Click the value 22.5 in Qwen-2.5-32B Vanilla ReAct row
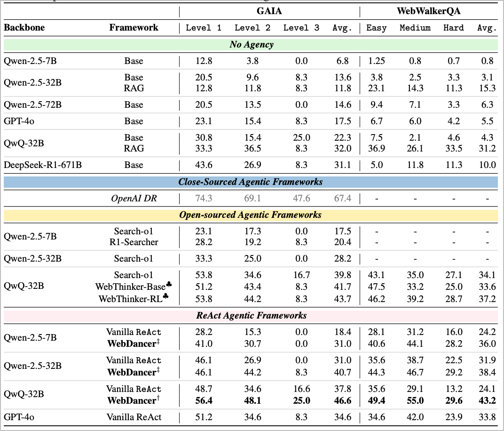Image resolution: width=504 pixels, height=431 pixels. pyautogui.click(x=454, y=360)
